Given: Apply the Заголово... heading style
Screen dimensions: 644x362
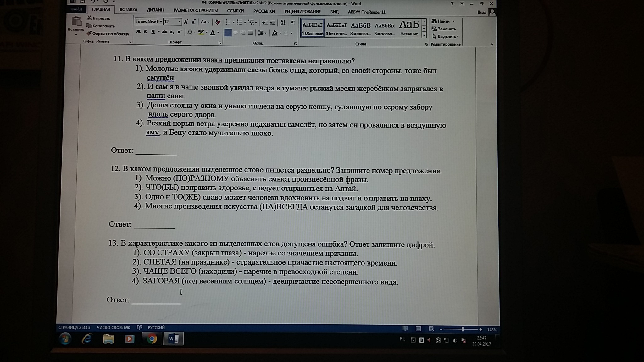Looking at the screenshot, I should click(x=360, y=28).
